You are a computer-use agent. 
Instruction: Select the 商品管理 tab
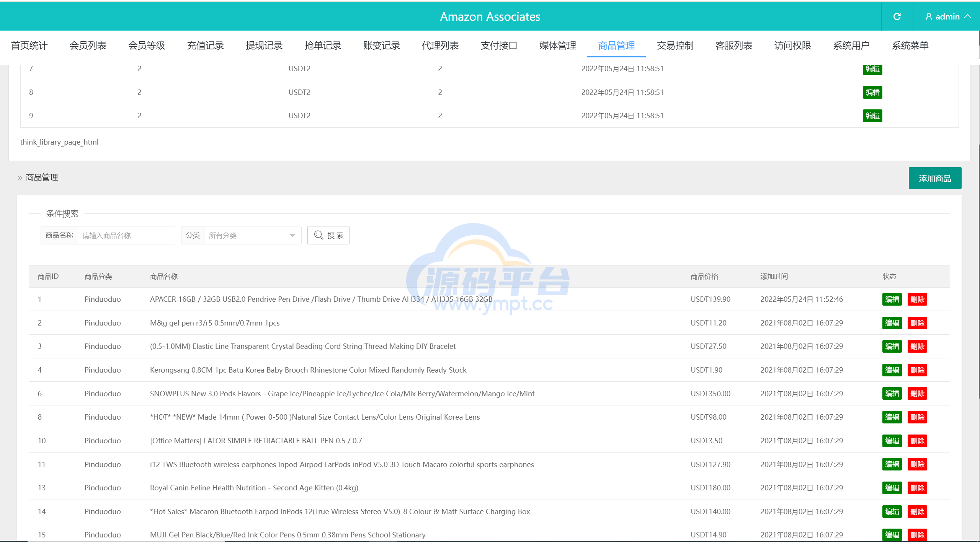[x=616, y=46]
